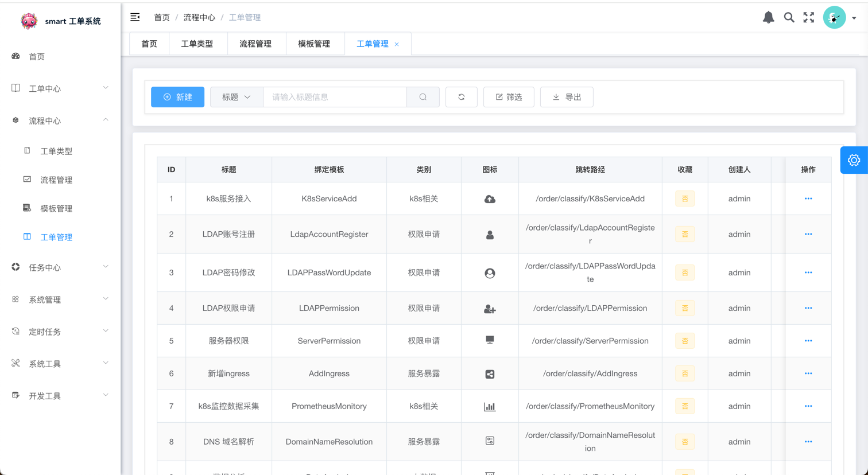
Task: Select 工单管理 in the sidebar
Action: click(x=60, y=237)
